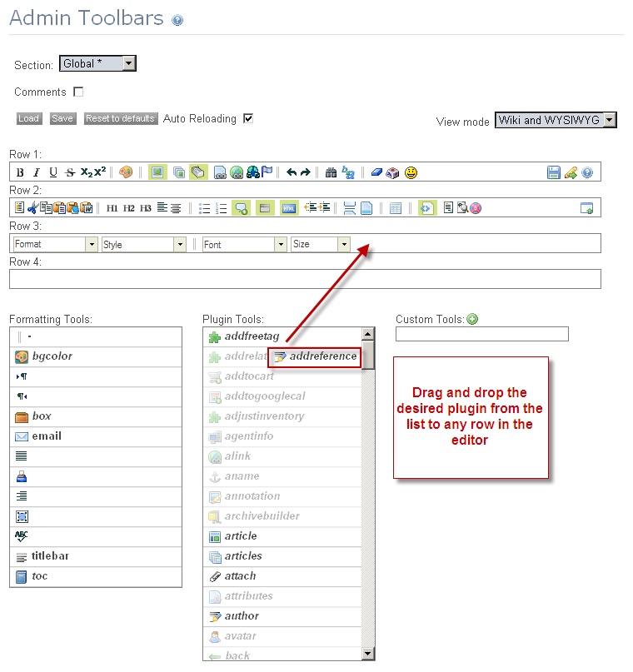Click the Reset to defaults button
The width and height of the screenshot is (633, 672).
point(120,118)
